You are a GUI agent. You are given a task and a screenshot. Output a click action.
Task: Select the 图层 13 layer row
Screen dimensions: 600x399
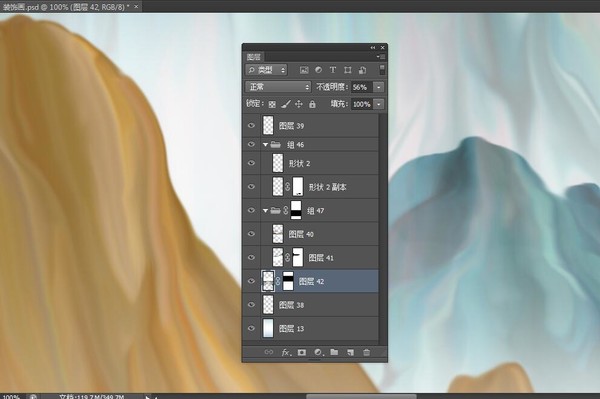point(311,328)
